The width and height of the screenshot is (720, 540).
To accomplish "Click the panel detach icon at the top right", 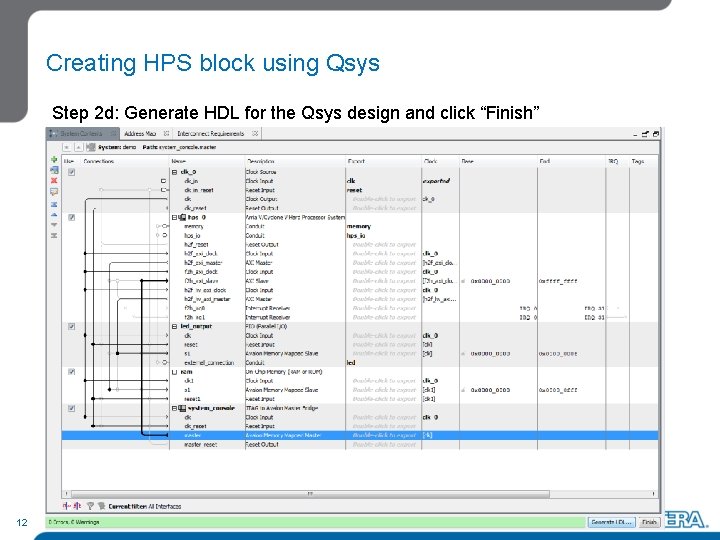I will [645, 134].
